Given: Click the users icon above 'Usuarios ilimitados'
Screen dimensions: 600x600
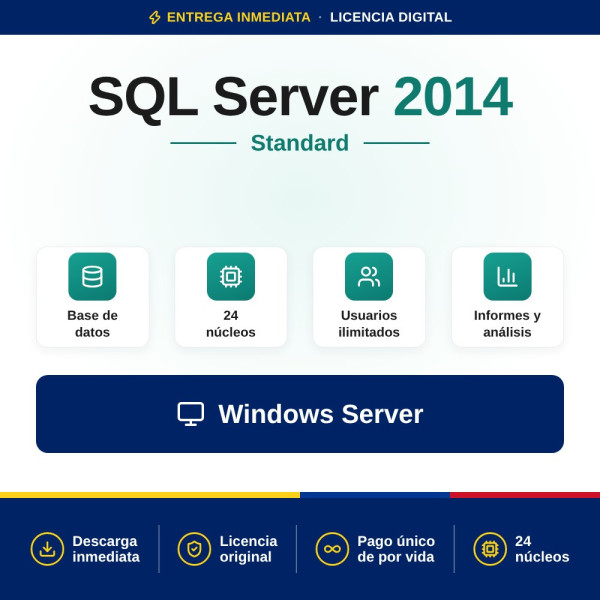Looking at the screenshot, I should click(369, 277).
